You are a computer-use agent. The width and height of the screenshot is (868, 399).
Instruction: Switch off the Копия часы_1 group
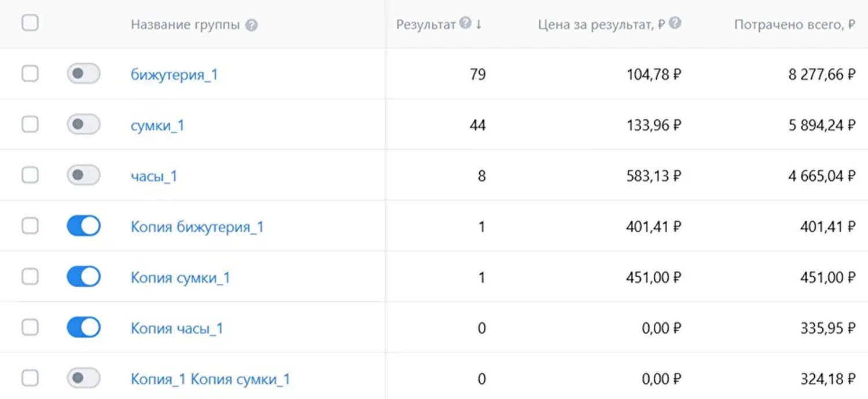[x=83, y=328]
